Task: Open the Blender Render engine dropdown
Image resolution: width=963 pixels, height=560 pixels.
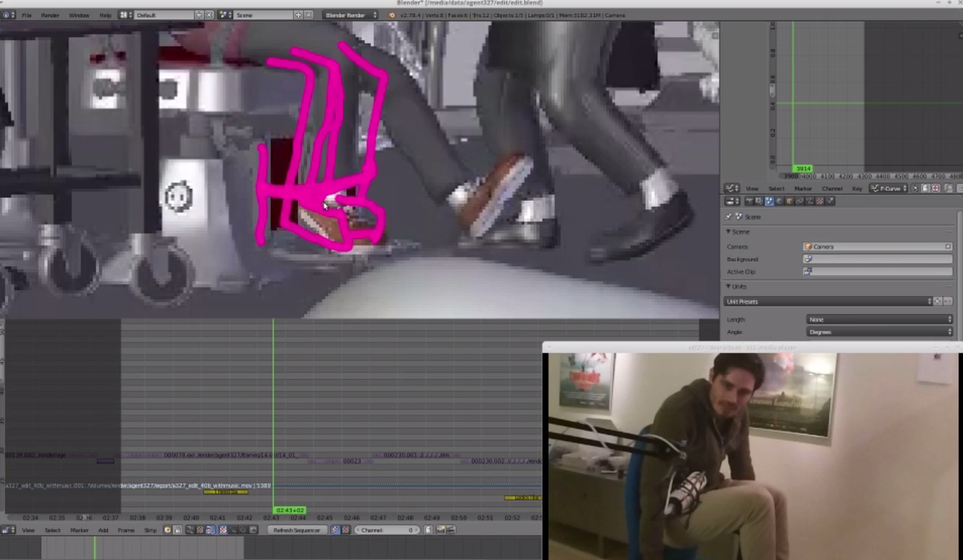Action: [x=350, y=15]
